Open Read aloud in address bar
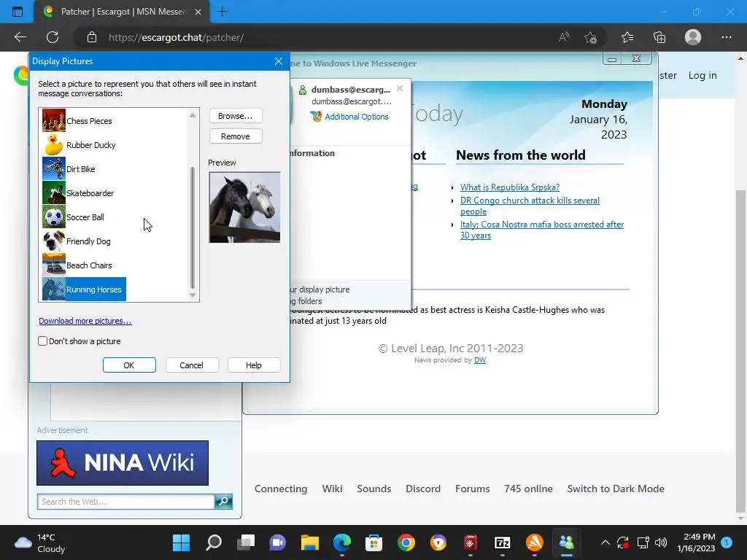Screen dimensions: 747x560 pos(564,37)
